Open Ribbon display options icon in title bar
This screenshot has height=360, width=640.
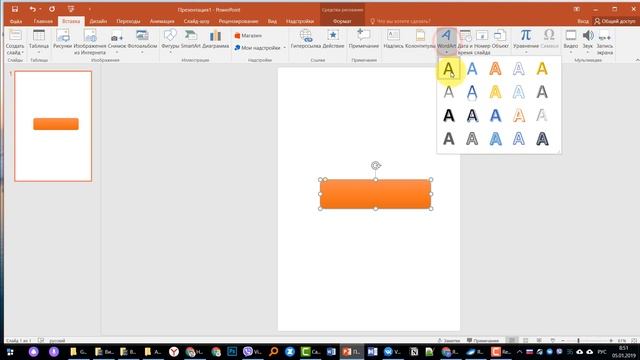point(576,9)
